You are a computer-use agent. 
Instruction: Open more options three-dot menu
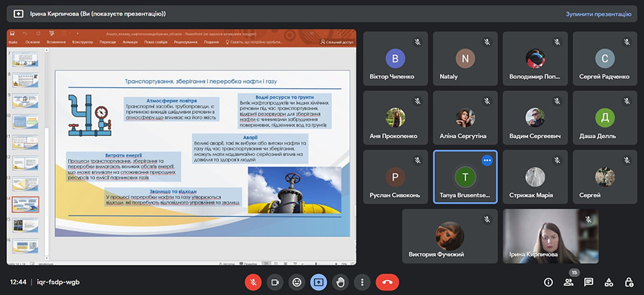click(361, 282)
